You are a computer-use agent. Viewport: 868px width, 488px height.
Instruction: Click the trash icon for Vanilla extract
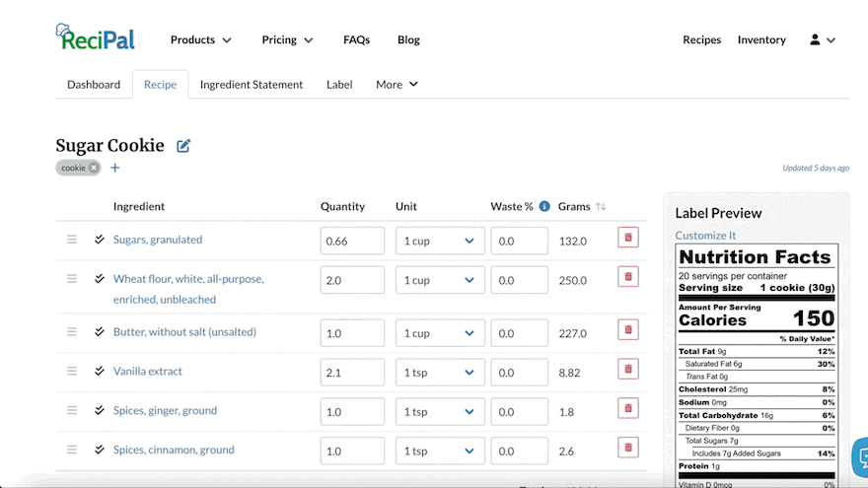pos(627,370)
